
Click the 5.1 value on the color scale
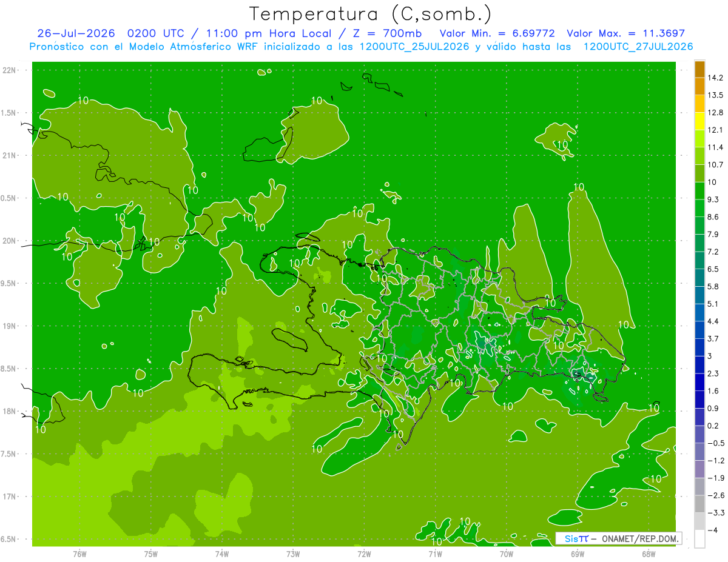tap(713, 304)
